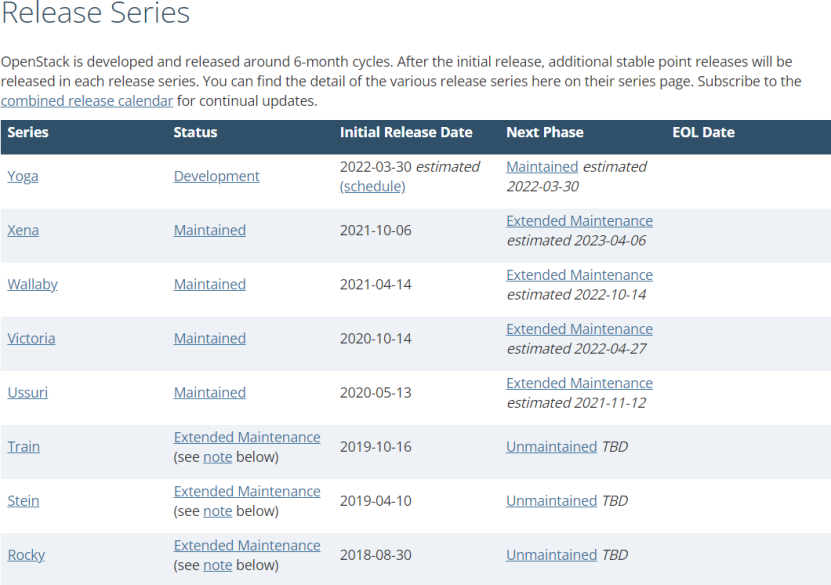Click Train's Extended Maintenance status link
Image resolution: width=831 pixels, height=585 pixels.
click(247, 437)
